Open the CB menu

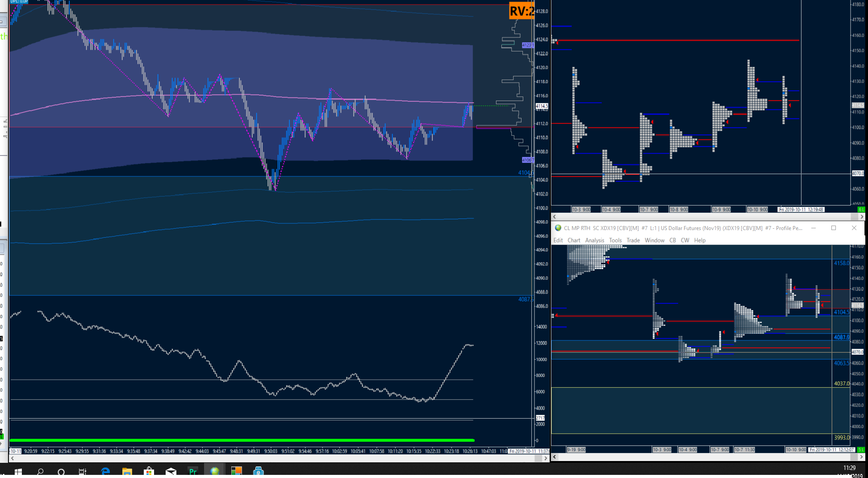tap(672, 240)
